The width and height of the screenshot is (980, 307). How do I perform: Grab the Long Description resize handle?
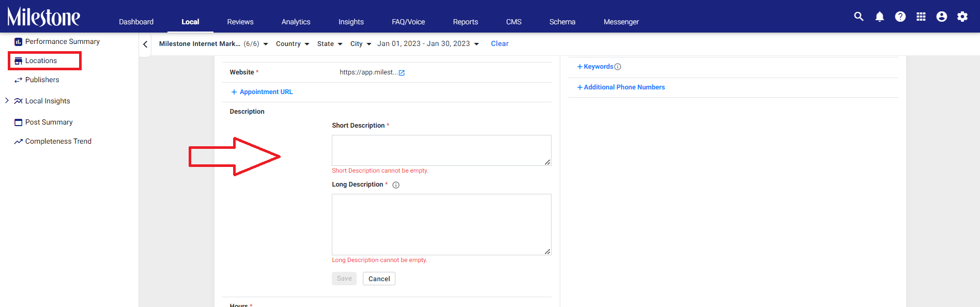[547, 252]
